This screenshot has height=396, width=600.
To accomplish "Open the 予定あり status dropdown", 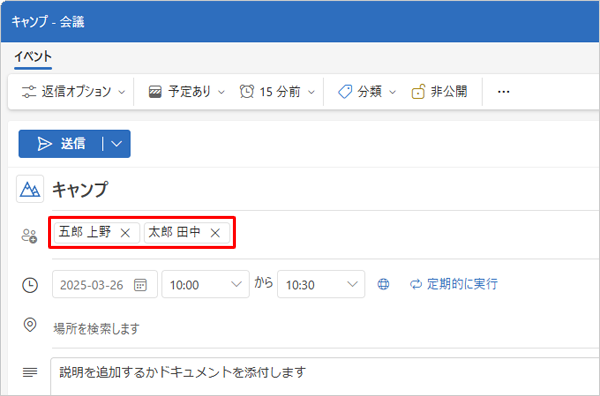I will pos(186,92).
